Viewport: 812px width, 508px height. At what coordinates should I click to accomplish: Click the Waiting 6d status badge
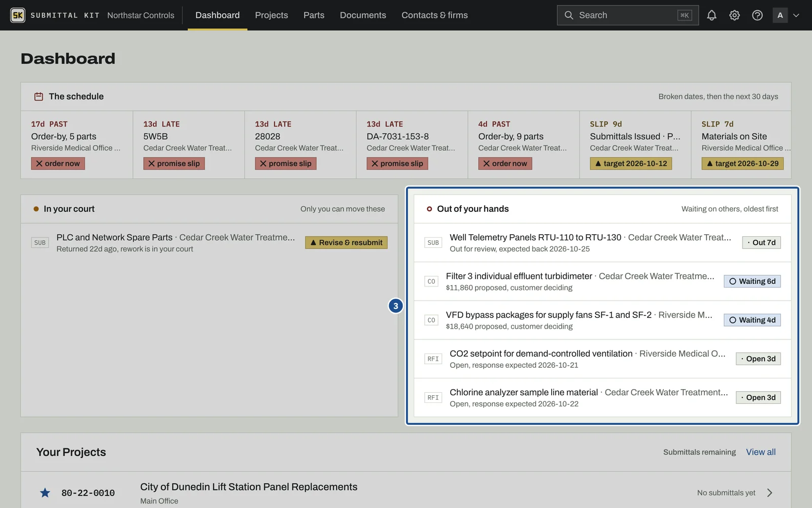[x=752, y=281]
